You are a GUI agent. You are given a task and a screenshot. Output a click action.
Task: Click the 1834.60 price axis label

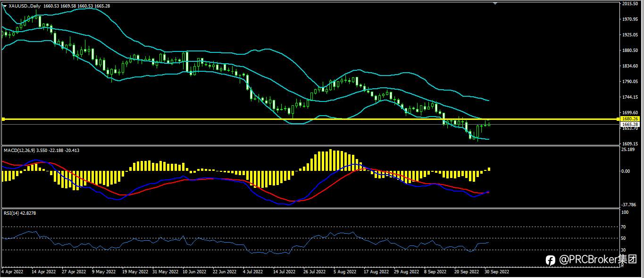[630, 66]
